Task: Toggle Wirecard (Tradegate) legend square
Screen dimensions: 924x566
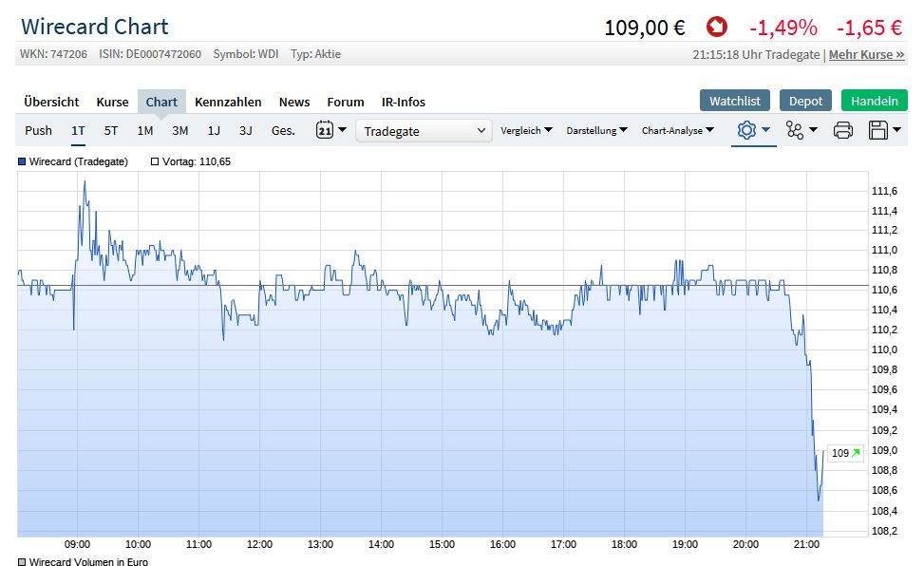Action: pos(22,161)
